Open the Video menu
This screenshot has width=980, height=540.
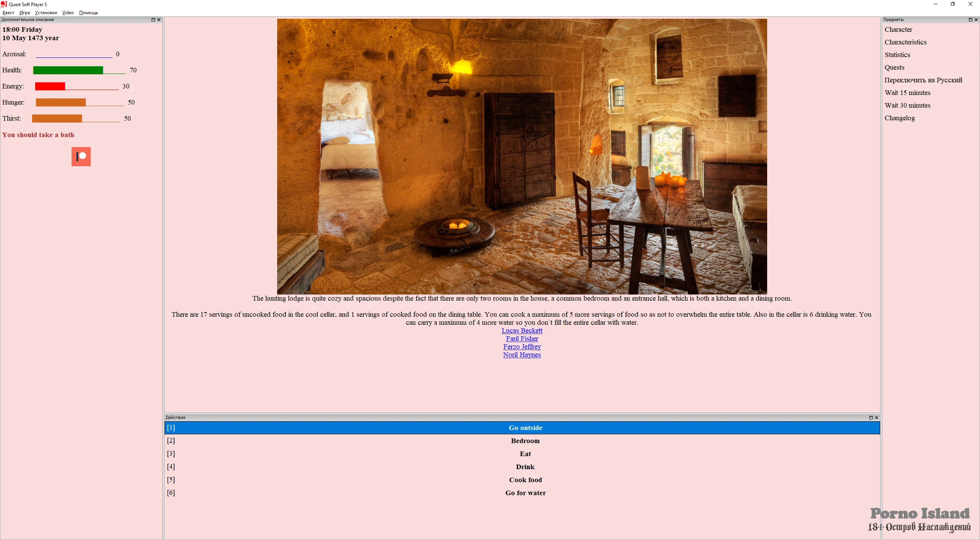click(x=68, y=13)
